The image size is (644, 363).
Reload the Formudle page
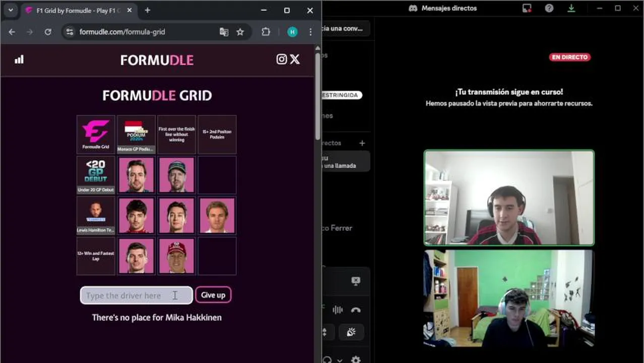coord(48,32)
